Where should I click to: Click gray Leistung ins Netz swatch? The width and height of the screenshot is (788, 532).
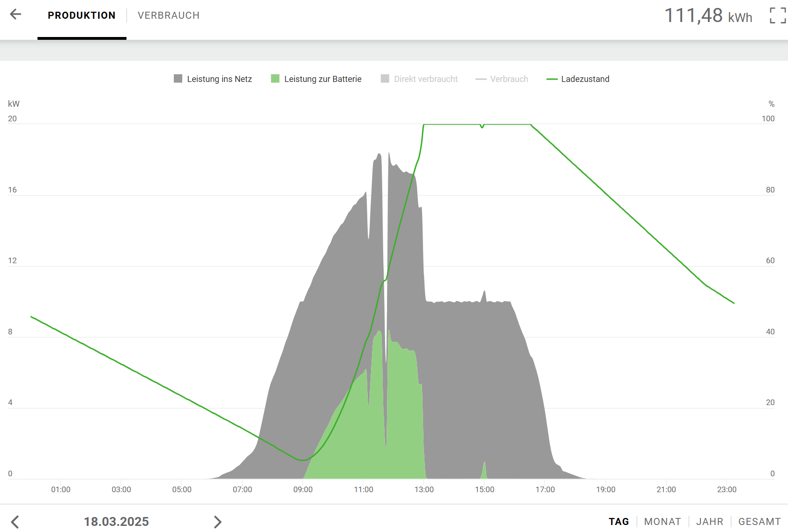click(x=178, y=79)
